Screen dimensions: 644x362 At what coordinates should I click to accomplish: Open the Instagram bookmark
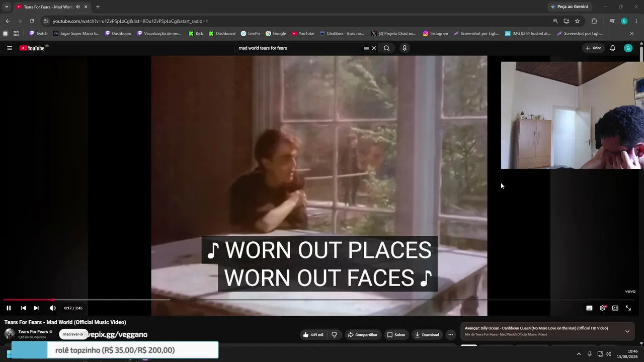pos(435,34)
